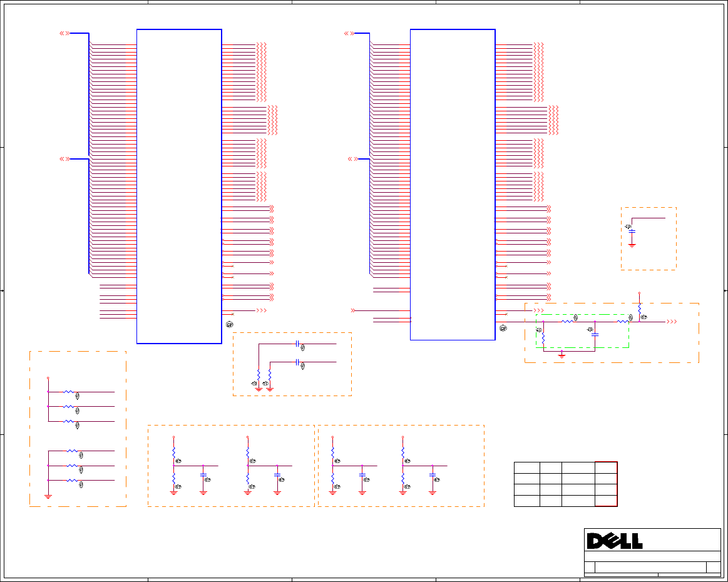This screenshot has width=728, height=582.
Task: Select the large left blue IC block
Action: pos(179,186)
